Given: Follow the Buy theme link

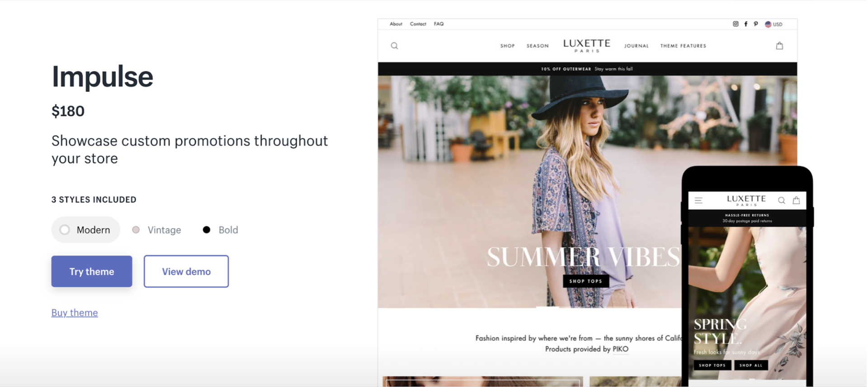Looking at the screenshot, I should pos(75,312).
